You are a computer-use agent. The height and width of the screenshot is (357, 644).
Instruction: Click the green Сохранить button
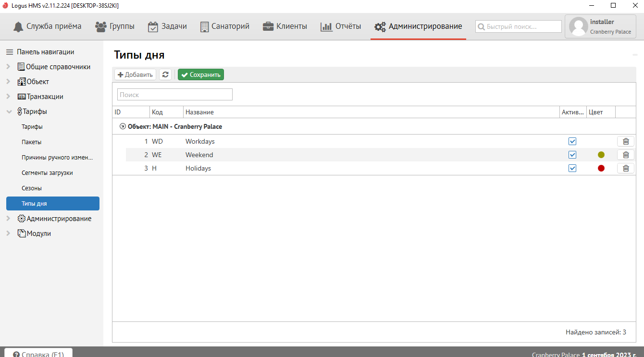click(201, 74)
